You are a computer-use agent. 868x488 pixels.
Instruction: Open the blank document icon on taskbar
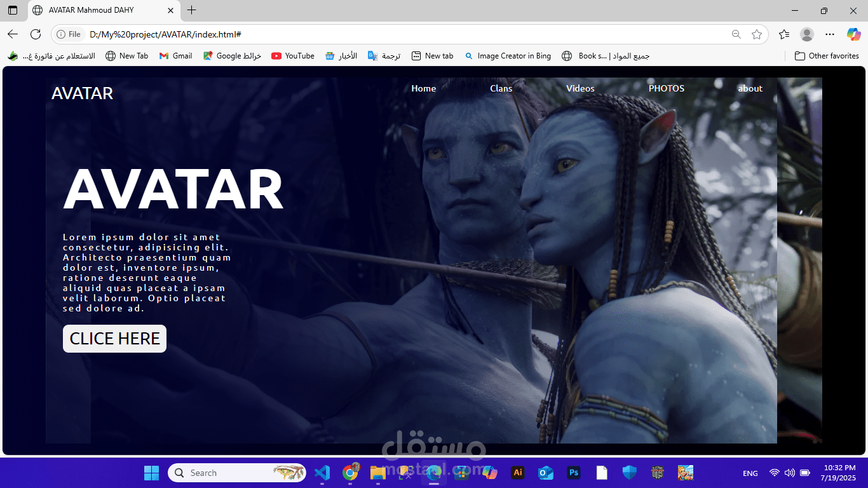[x=602, y=473]
